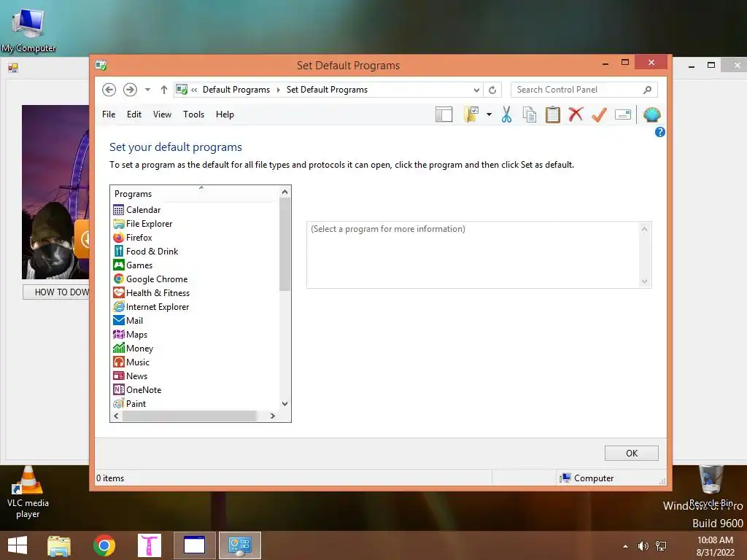747x560 pixels.
Task: Open the Edit menu
Action: click(x=134, y=114)
